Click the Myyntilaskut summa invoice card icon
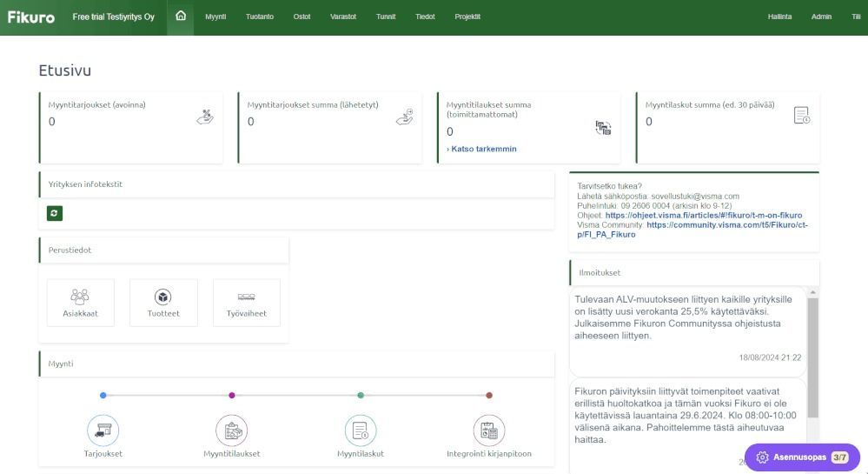The width and height of the screenshot is (868, 474). tap(802, 116)
